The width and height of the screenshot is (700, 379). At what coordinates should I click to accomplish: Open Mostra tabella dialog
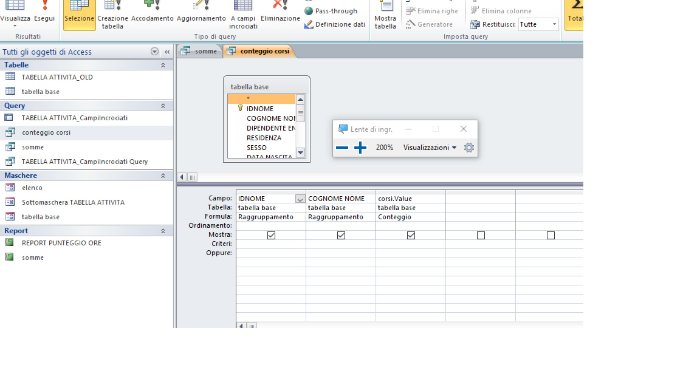(x=385, y=14)
